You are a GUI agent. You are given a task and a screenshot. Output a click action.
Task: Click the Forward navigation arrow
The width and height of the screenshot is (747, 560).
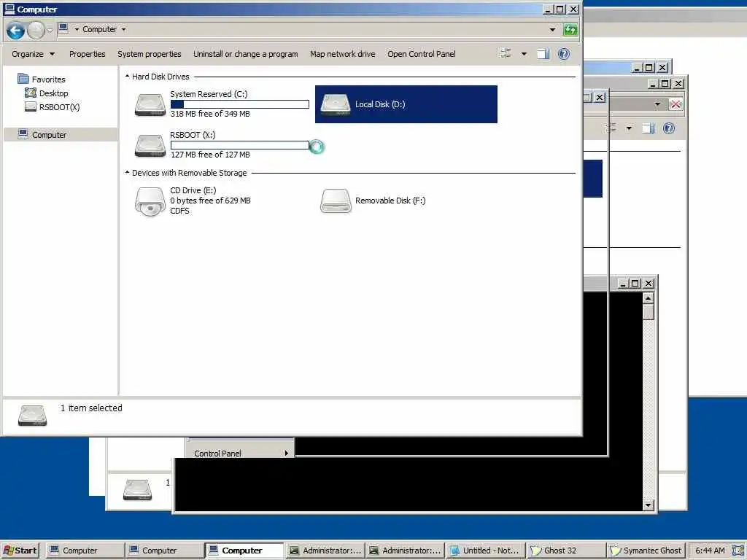pos(36,31)
